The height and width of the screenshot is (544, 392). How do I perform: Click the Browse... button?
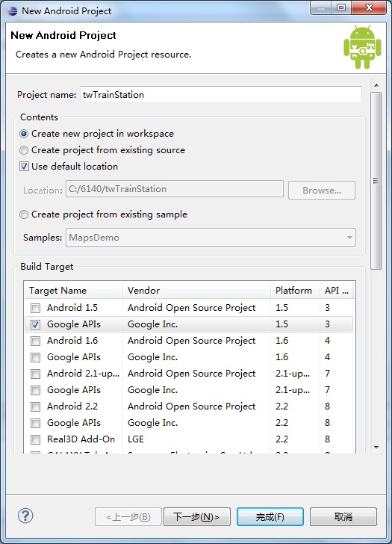coord(322,190)
